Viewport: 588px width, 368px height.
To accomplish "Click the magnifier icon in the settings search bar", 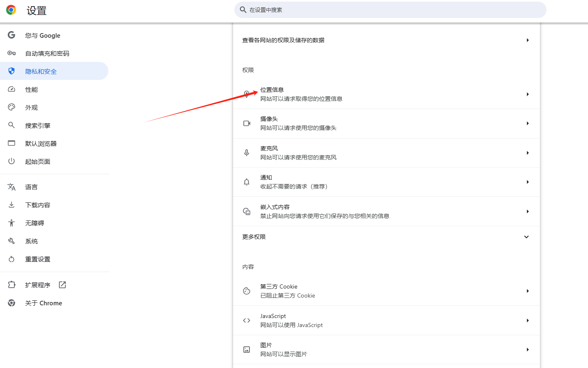I will 243,10.
